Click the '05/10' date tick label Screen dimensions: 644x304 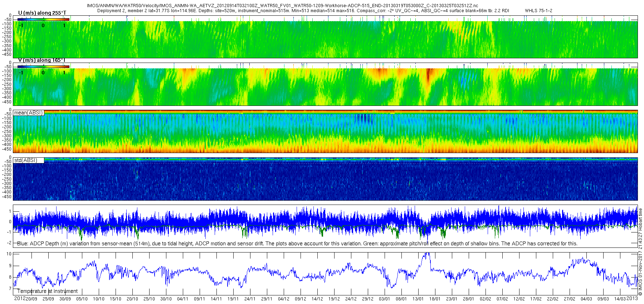pos(82,299)
